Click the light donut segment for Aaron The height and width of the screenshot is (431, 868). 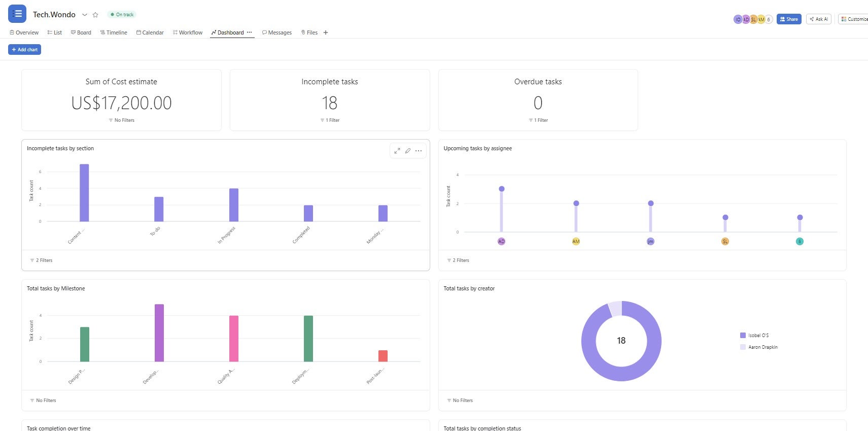(615, 309)
